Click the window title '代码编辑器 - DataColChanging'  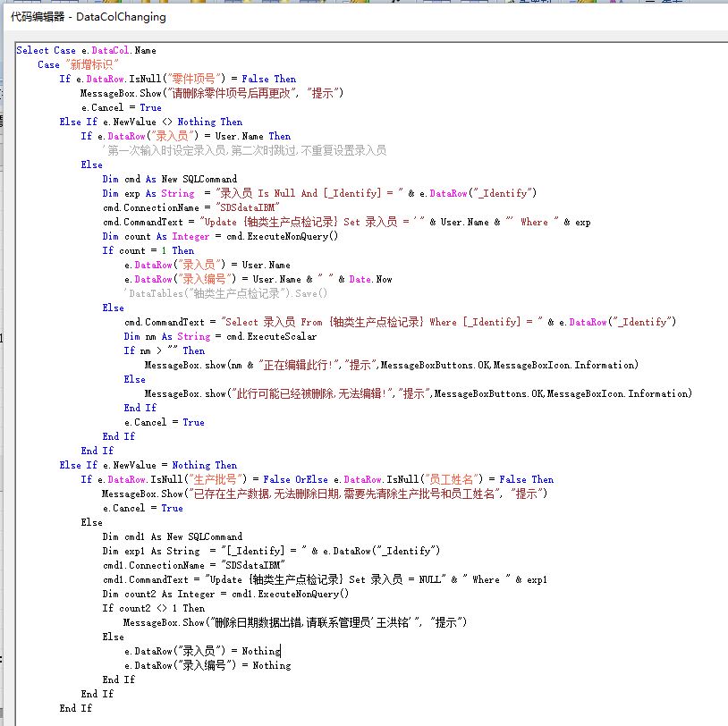click(89, 17)
